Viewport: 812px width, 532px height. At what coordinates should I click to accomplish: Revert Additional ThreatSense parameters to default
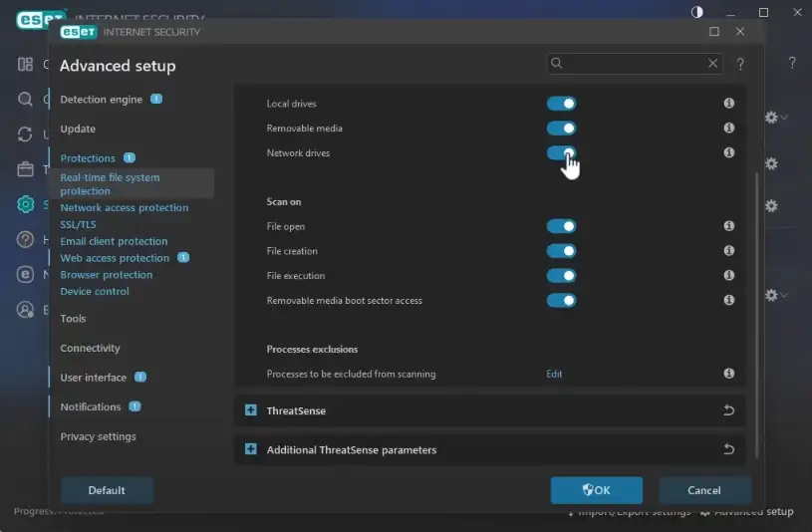pos(728,449)
